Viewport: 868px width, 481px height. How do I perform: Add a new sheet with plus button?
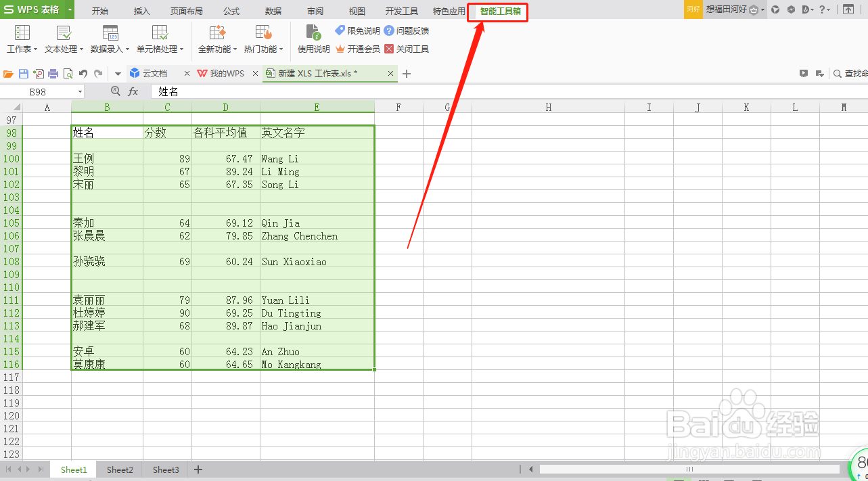(198, 469)
